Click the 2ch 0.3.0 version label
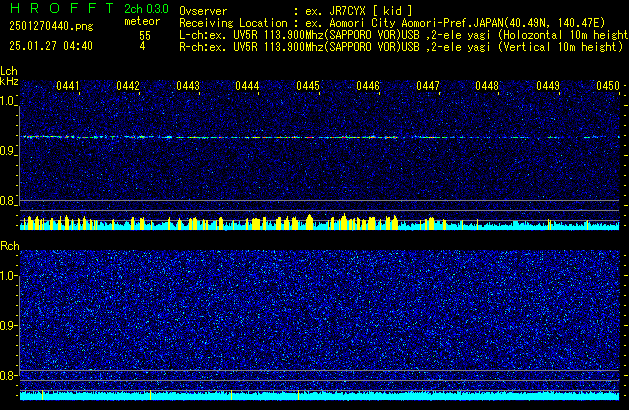 pyautogui.click(x=146, y=9)
